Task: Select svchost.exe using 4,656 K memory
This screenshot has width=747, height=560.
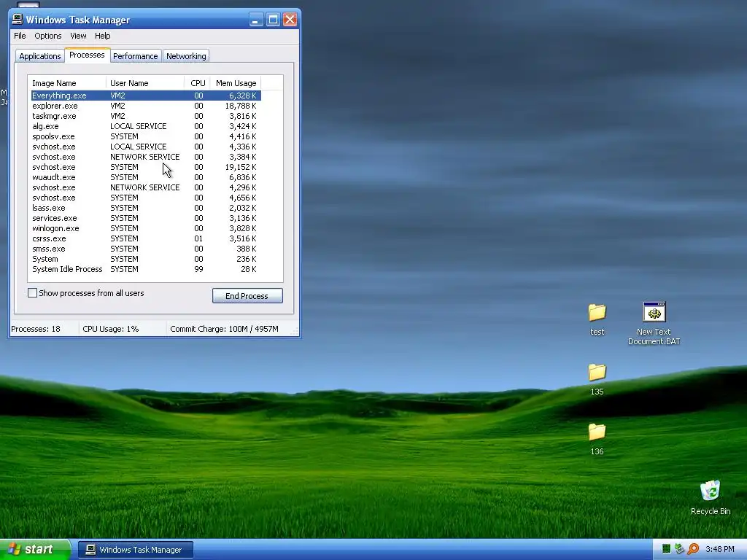Action: tap(146, 198)
